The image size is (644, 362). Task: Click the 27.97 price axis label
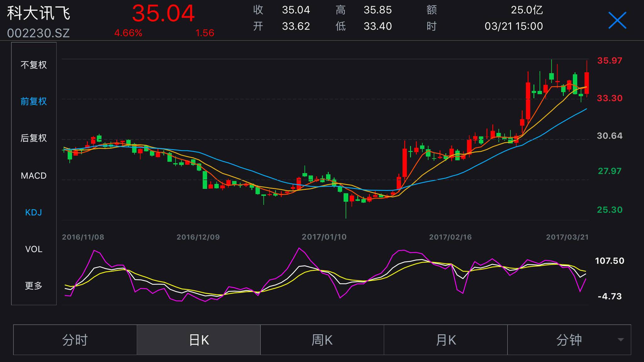[x=609, y=171]
